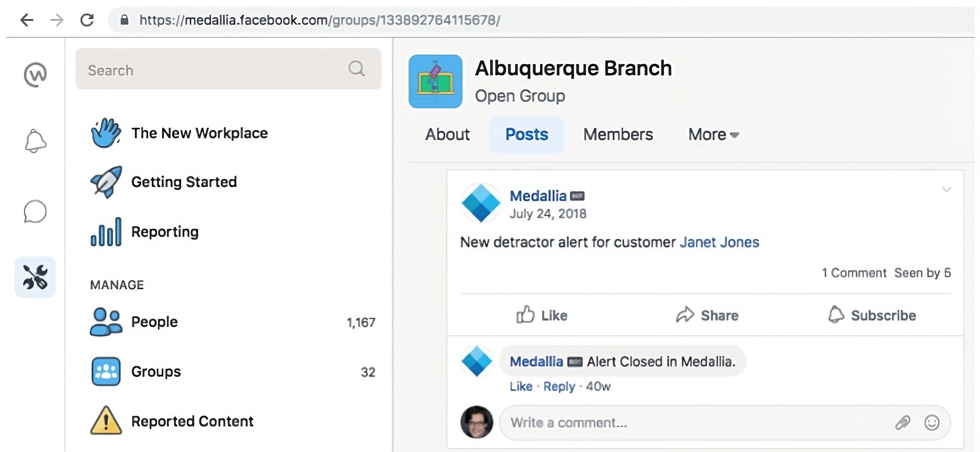The height and width of the screenshot is (452, 980).
Task: Switch to the About tab
Action: (447, 135)
